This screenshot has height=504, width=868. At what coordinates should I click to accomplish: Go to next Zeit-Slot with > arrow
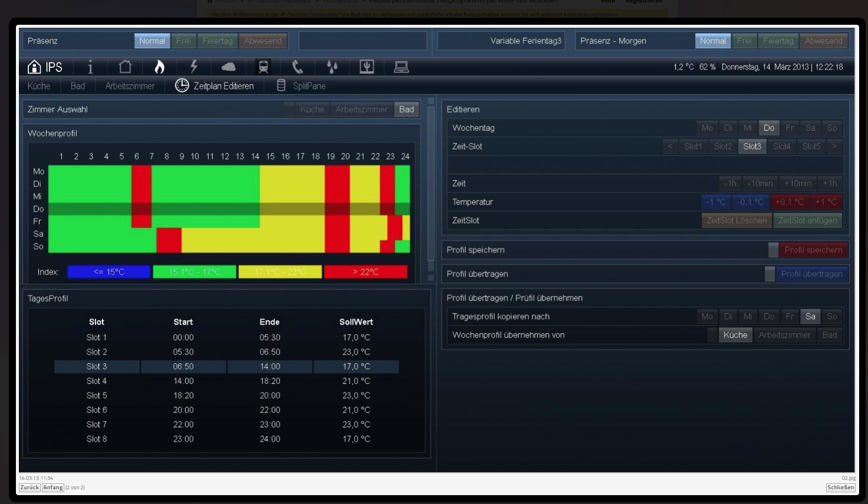[x=834, y=146]
